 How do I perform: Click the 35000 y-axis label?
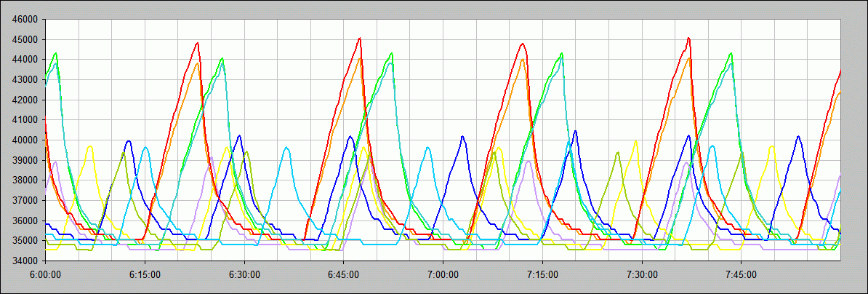[x=24, y=240]
